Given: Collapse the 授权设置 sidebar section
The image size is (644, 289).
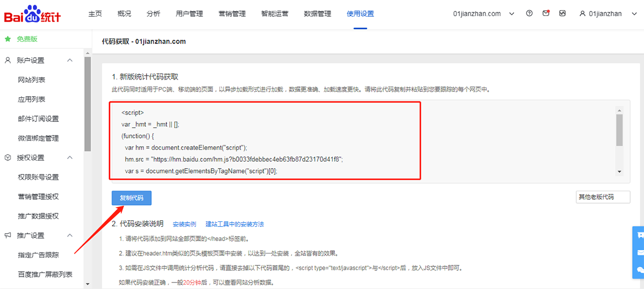Looking at the screenshot, I should (70, 157).
